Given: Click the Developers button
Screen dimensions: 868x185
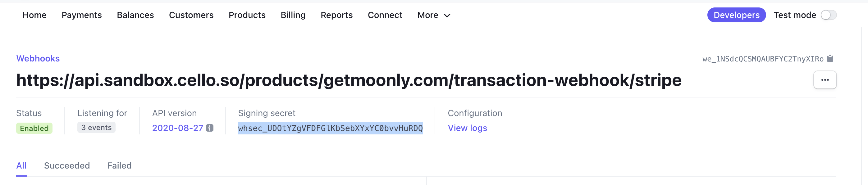Looking at the screenshot, I should (736, 15).
